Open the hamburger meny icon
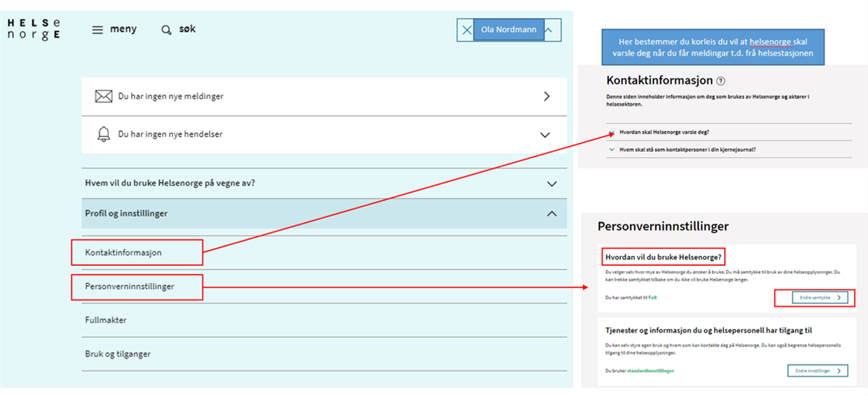This screenshot has height=396, width=868. (x=98, y=30)
